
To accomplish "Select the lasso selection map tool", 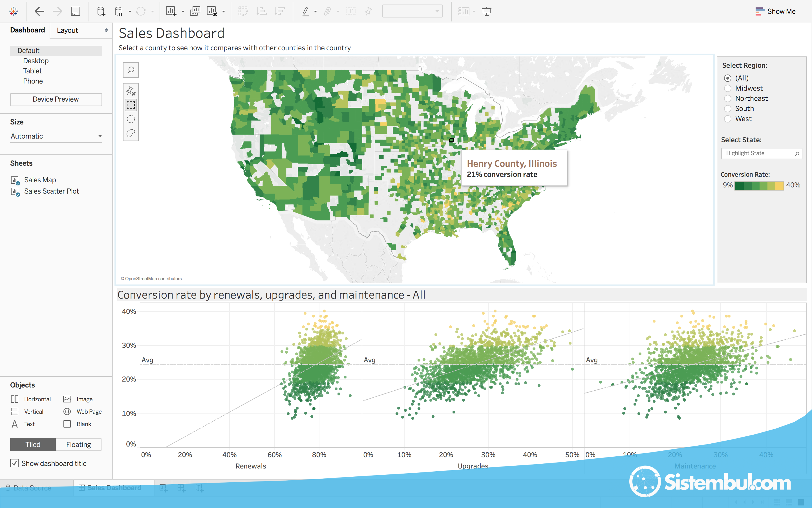I will pyautogui.click(x=131, y=133).
